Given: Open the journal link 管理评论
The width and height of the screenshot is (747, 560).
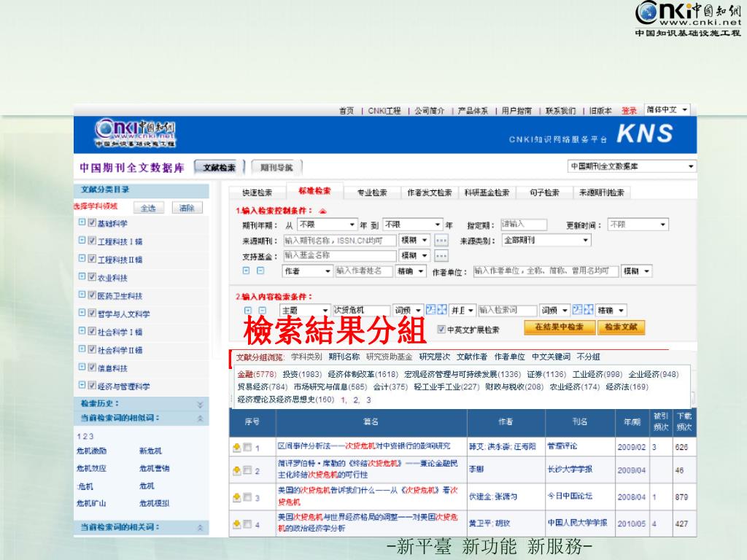Looking at the screenshot, I should [x=562, y=446].
